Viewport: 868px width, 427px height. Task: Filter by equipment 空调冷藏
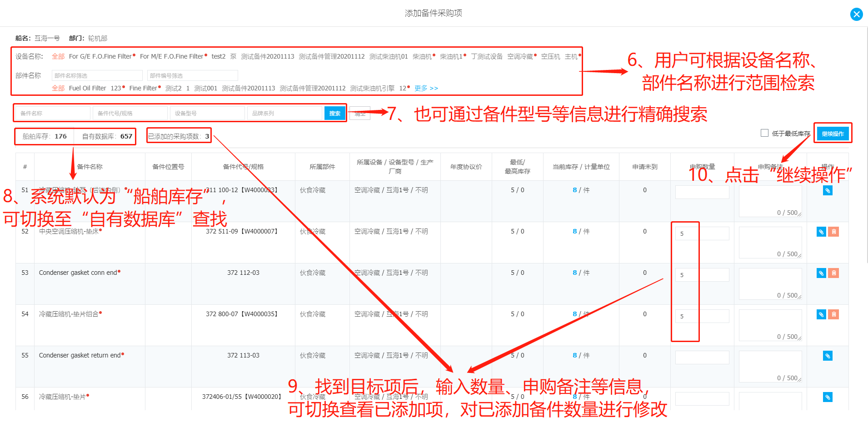click(520, 56)
